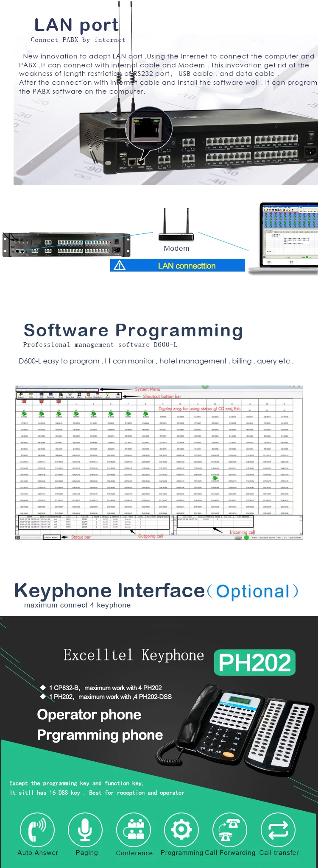
Task: Click the Auto Answer phone icon
Action: [x=37, y=830]
